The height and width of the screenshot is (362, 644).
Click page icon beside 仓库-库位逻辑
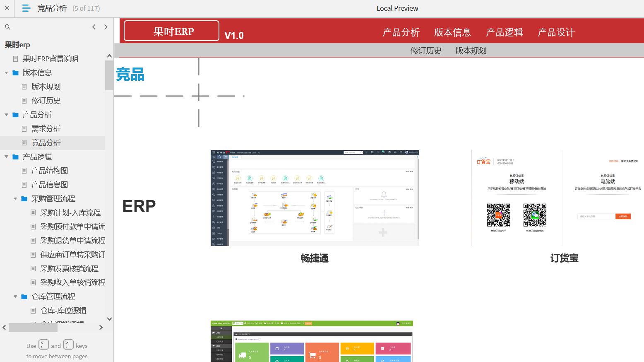click(33, 311)
